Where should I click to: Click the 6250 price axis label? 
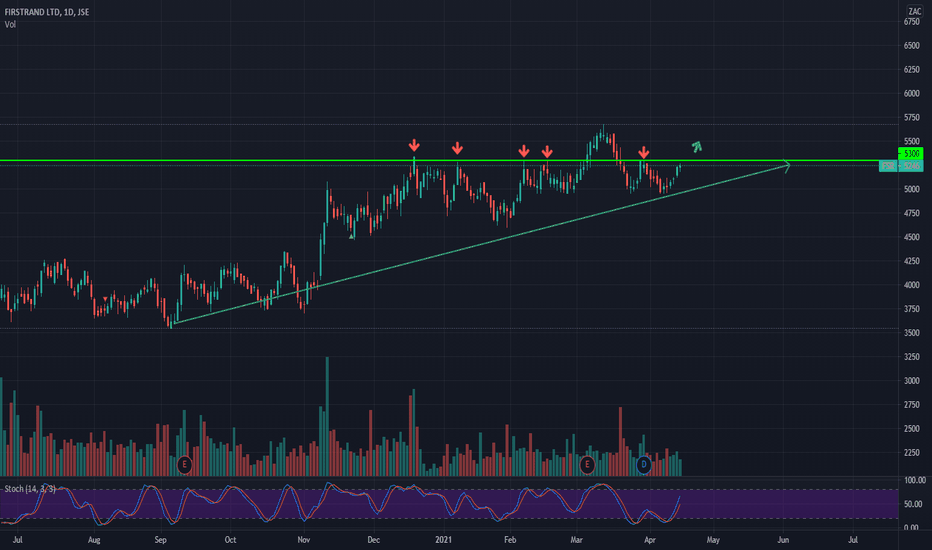point(911,70)
